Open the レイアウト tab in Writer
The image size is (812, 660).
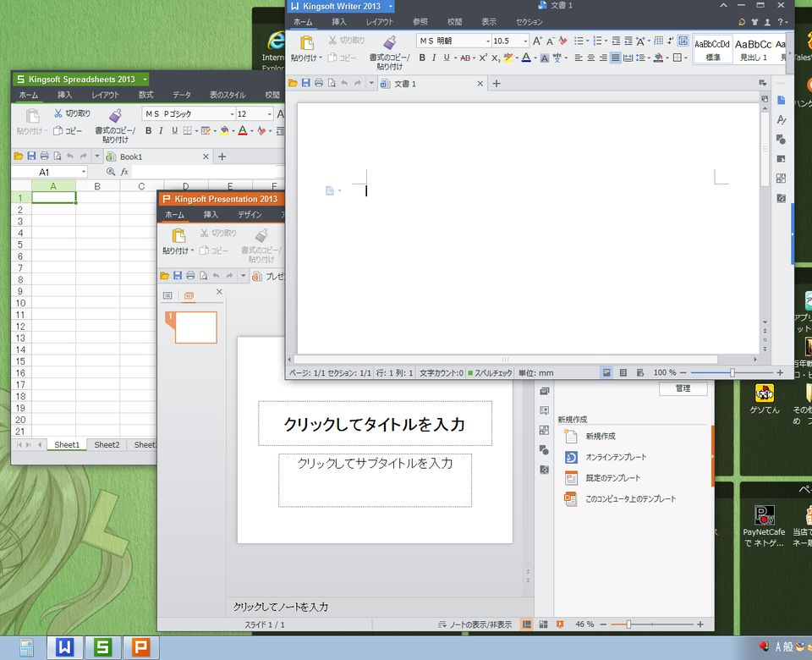380,22
